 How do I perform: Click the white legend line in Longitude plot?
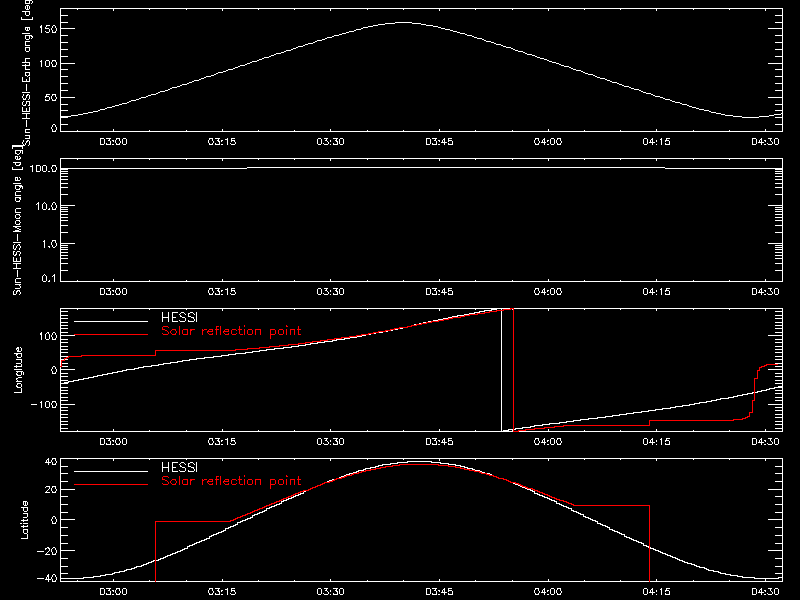tap(111, 321)
